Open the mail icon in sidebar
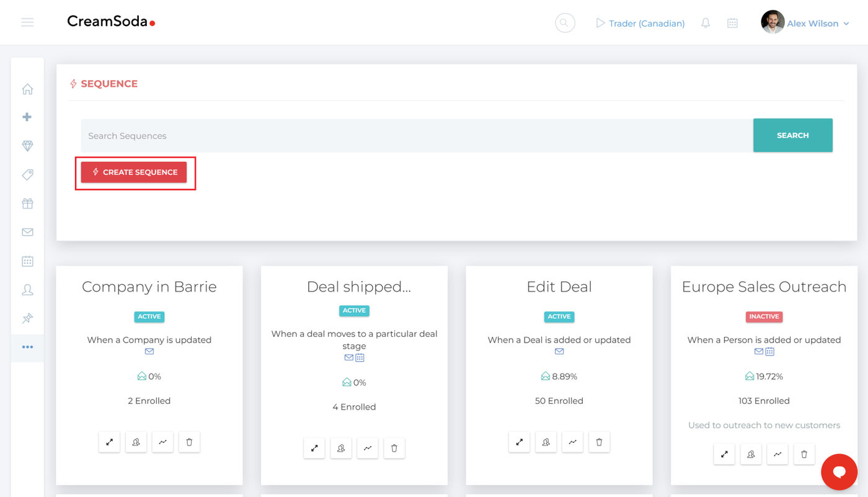 coord(27,232)
